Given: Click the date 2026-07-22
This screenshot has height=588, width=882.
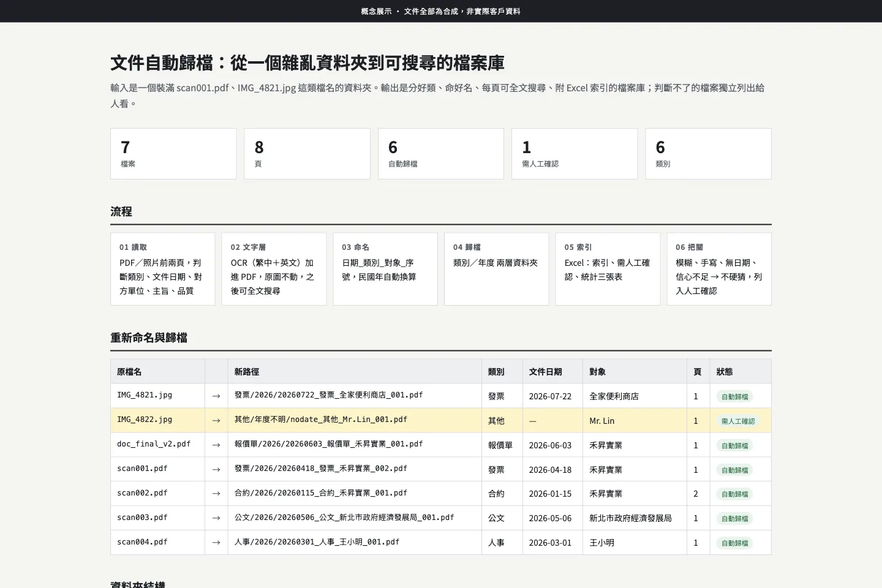Looking at the screenshot, I should pyautogui.click(x=550, y=396).
